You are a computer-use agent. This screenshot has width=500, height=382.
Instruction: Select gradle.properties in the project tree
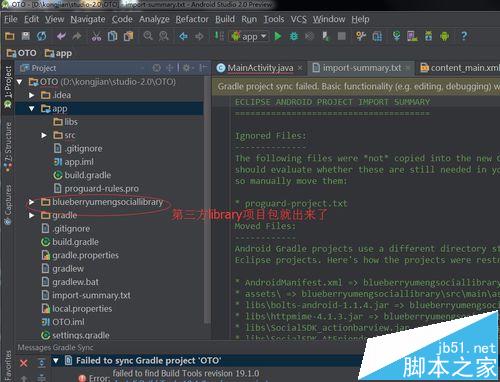[80, 255]
